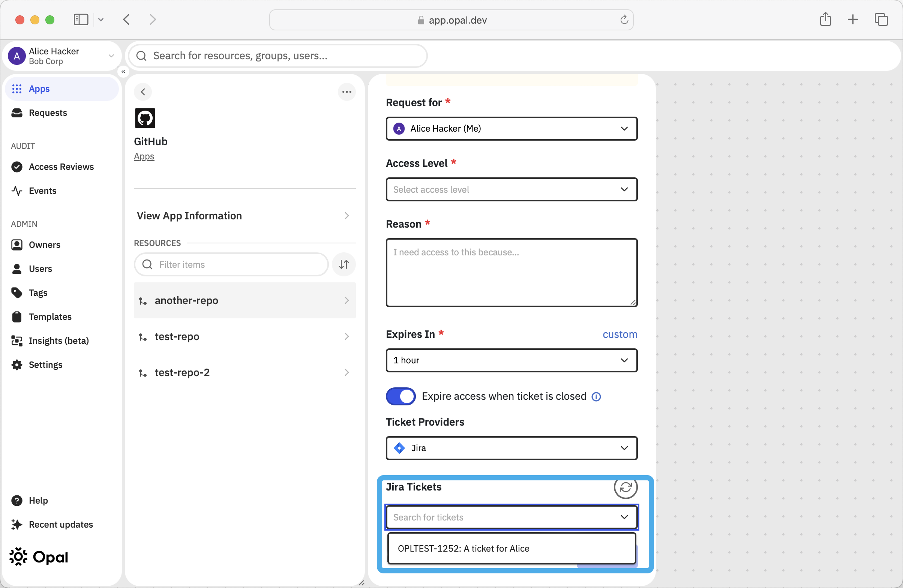Viewport: 903px width, 588px height.
Task: Select ticket OPLTEST-1252: A ticket for Alice
Action: pyautogui.click(x=511, y=549)
